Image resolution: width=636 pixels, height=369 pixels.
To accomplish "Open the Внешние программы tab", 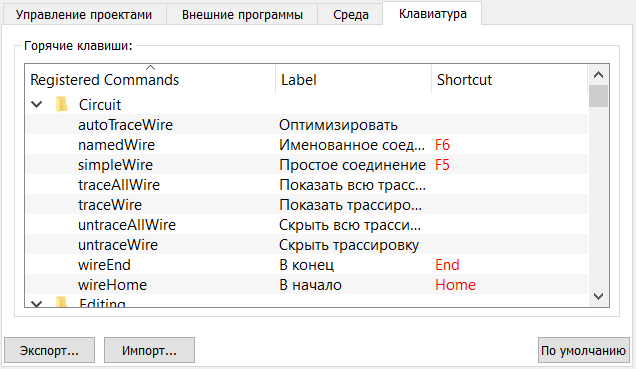I will click(242, 15).
